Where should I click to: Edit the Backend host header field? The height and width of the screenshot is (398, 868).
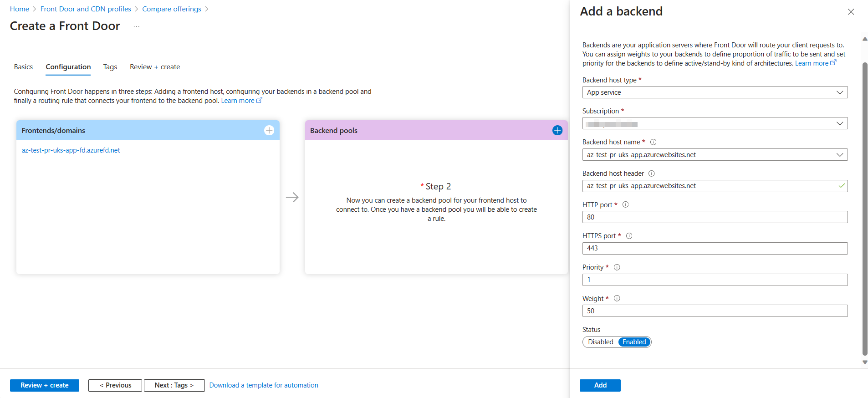(x=715, y=186)
